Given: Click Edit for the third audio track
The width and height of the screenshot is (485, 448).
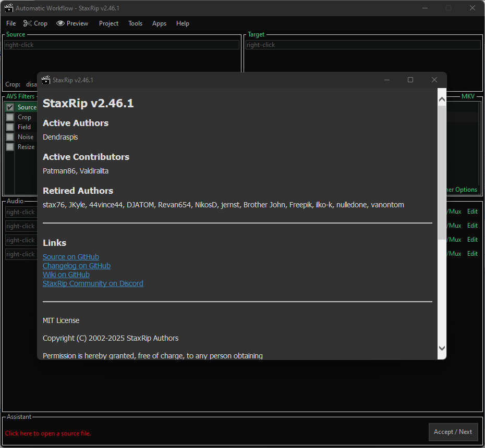Looking at the screenshot, I should coord(472,240).
